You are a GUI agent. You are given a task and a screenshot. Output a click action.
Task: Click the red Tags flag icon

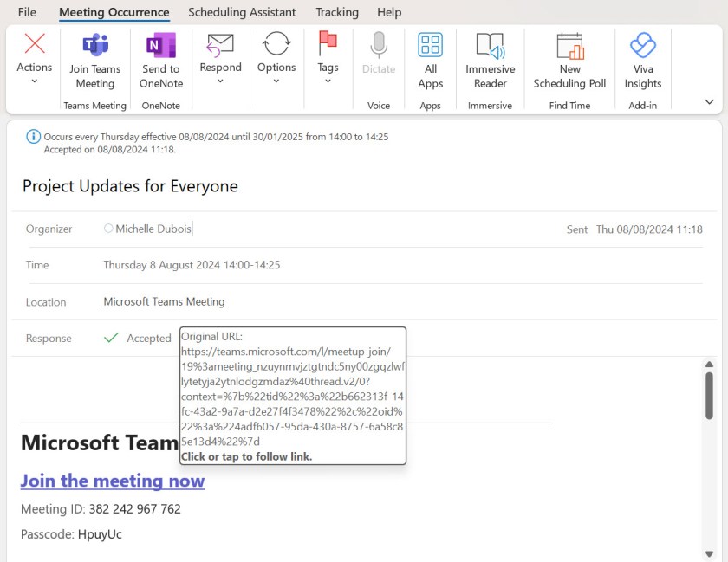pyautogui.click(x=328, y=43)
